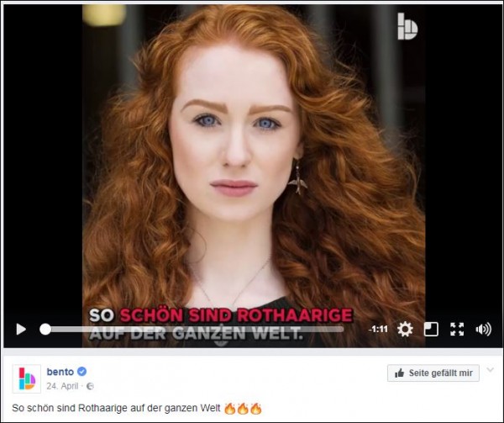Pop out video with mini-player icon
504x423 pixels.
point(431,329)
